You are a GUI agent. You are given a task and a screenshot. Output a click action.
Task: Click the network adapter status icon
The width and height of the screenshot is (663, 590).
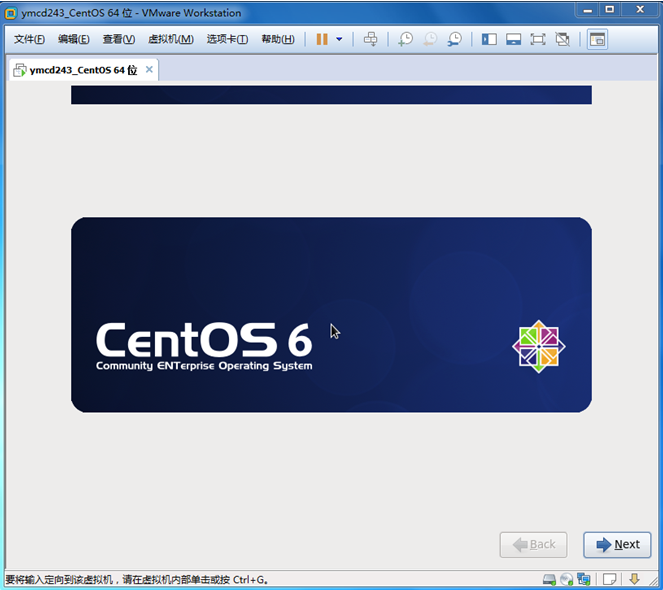point(584,579)
